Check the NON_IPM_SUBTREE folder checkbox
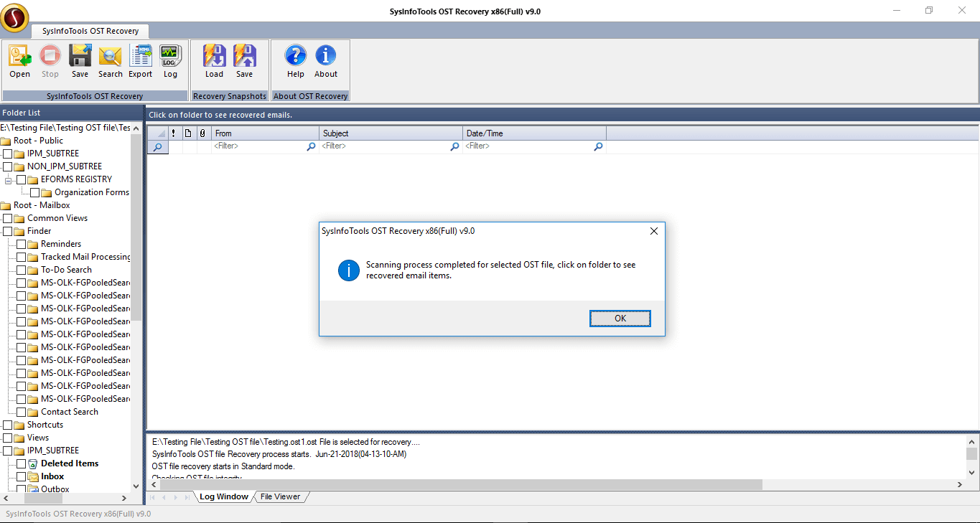Viewport: 980px width, 523px height. click(x=8, y=166)
